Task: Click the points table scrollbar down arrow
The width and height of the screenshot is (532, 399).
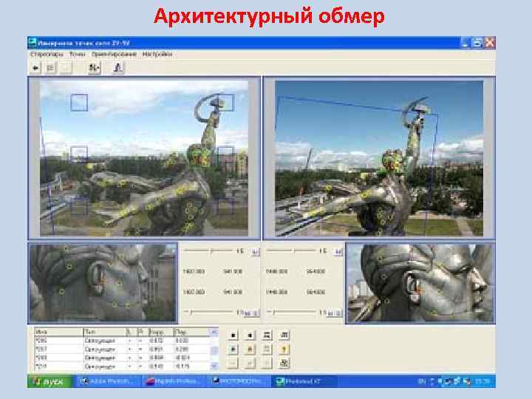Action: pyautogui.click(x=214, y=366)
